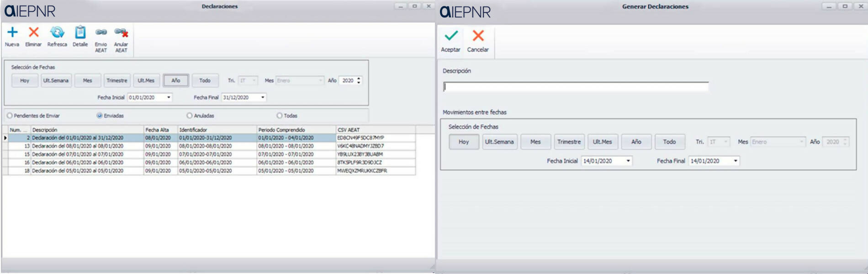The width and height of the screenshot is (868, 274).
Task: Expand Fecha Final dropdown showing 31/12/2020
Action: coord(263,97)
